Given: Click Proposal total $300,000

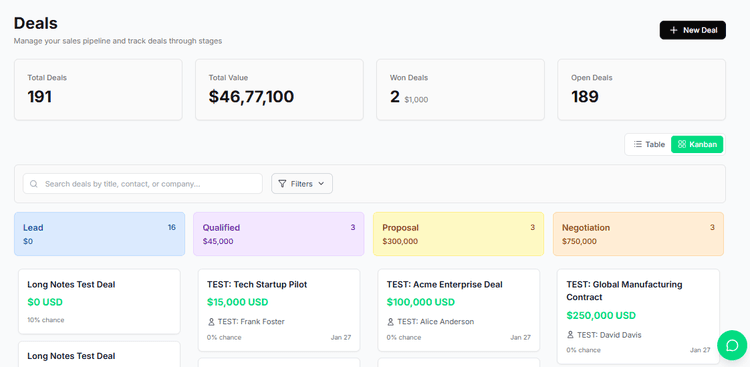Looking at the screenshot, I should 400,241.
